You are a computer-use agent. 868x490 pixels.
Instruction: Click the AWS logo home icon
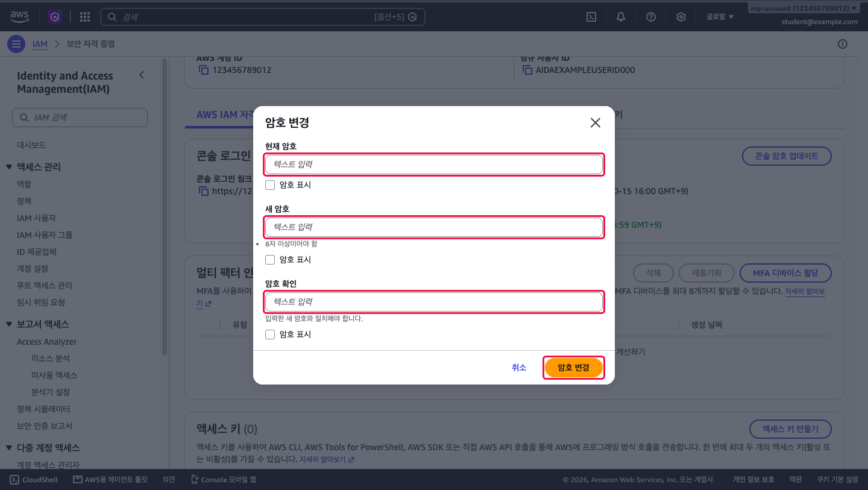pyautogui.click(x=20, y=17)
